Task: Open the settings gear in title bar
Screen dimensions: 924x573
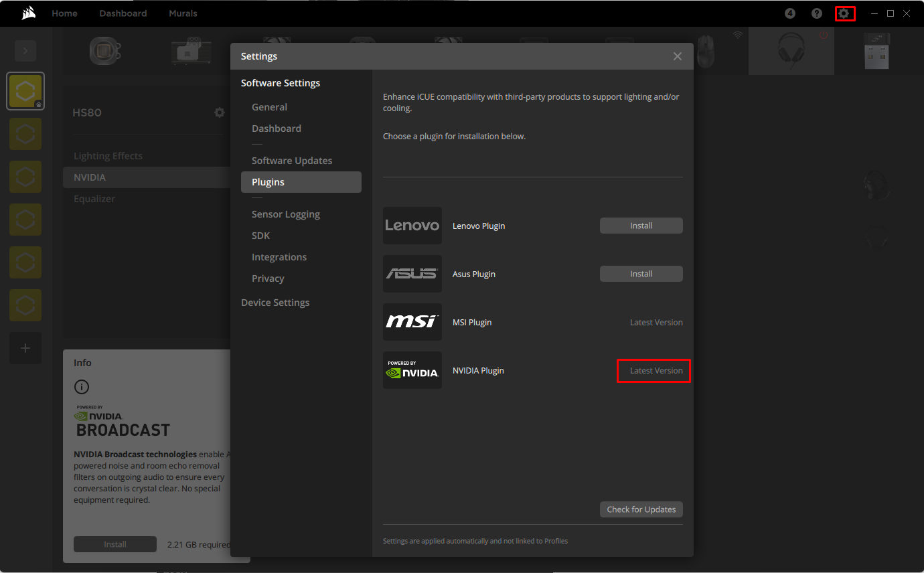Action: click(x=844, y=13)
